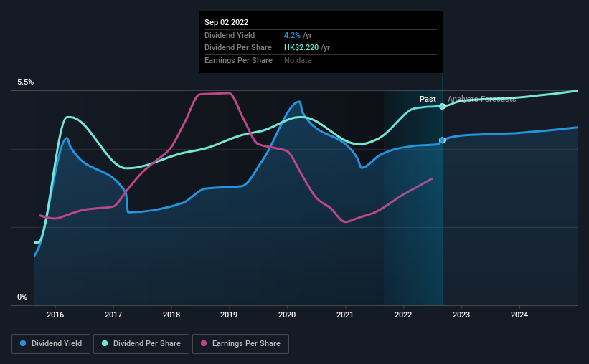Click the 4.2% dividend yield value
Viewport: 589px width, 364px height.
(292, 35)
